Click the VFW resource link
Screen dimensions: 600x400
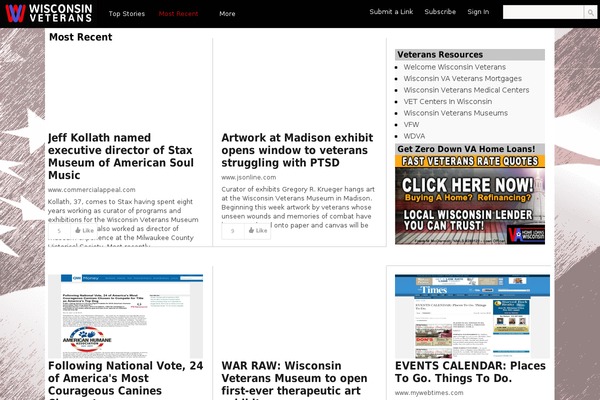[x=411, y=124]
